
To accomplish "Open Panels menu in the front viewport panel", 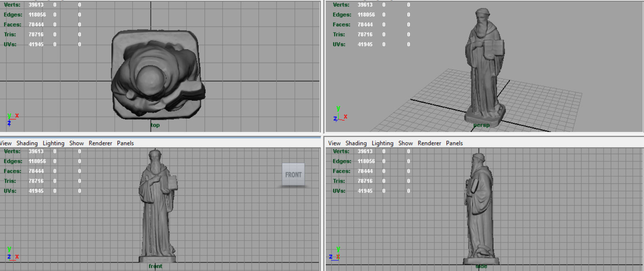I will coord(125,143).
